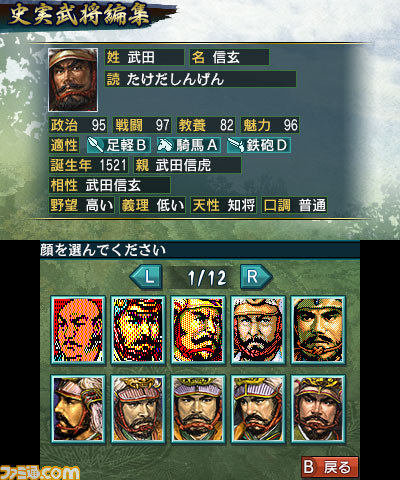Screen dimensions: 400x480
Task: Select the pink bald-headed pixel portrait
Action: [78, 330]
